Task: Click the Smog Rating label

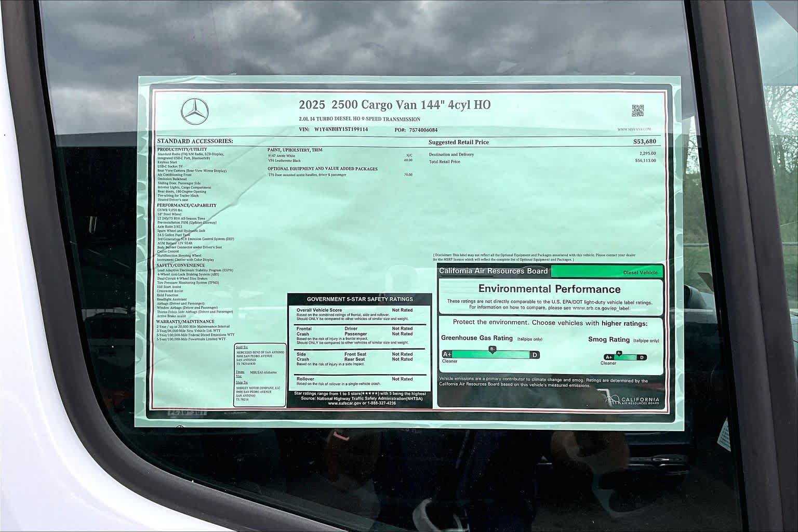Action: click(609, 339)
